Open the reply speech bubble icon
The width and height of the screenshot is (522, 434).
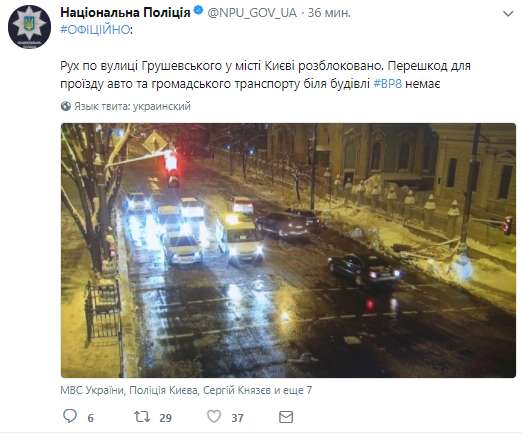(x=70, y=416)
